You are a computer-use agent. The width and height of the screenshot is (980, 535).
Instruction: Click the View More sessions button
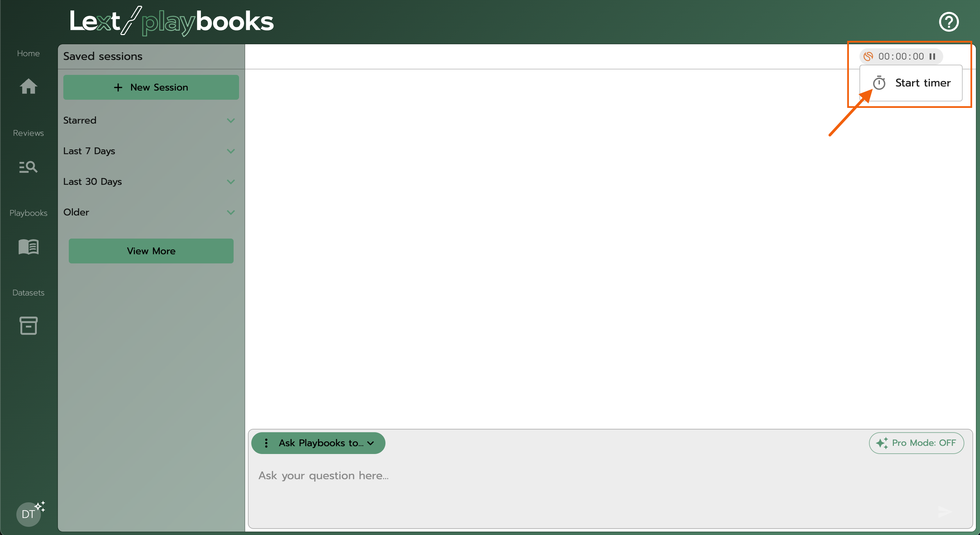click(151, 250)
